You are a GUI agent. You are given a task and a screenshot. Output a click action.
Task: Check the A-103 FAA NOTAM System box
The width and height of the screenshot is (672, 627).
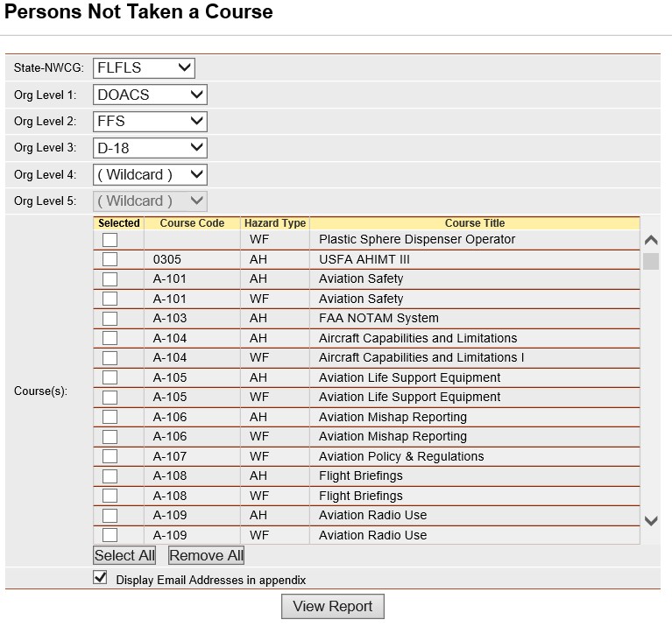pyautogui.click(x=110, y=319)
